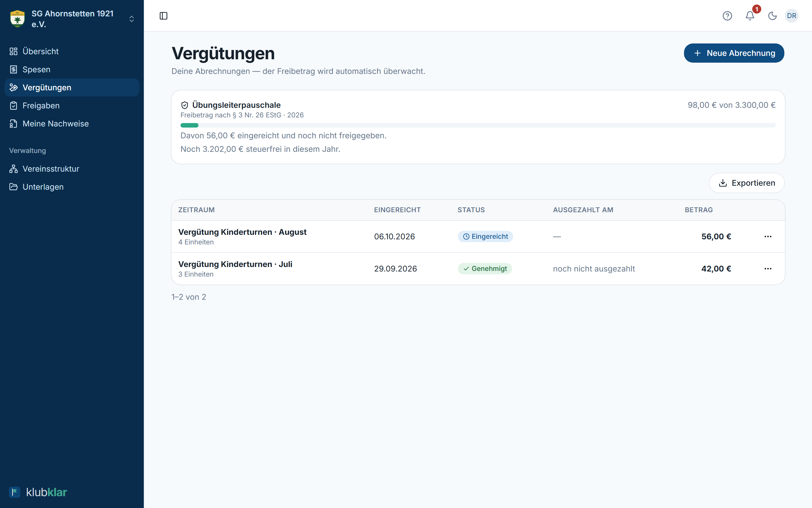Click the klubklar flag logo
This screenshot has width=812, height=508.
coord(15,492)
